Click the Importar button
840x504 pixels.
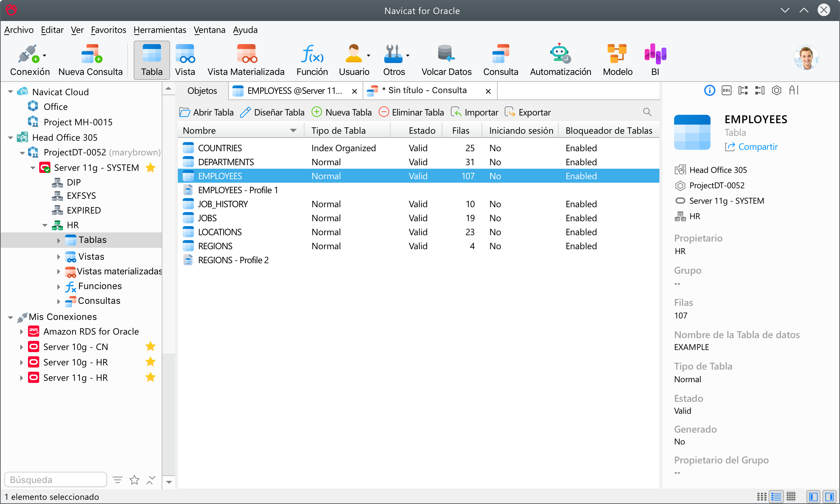475,112
